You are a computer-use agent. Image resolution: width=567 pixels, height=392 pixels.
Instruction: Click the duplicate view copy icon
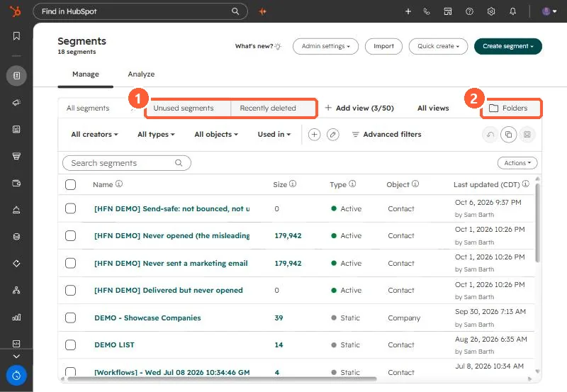click(508, 135)
